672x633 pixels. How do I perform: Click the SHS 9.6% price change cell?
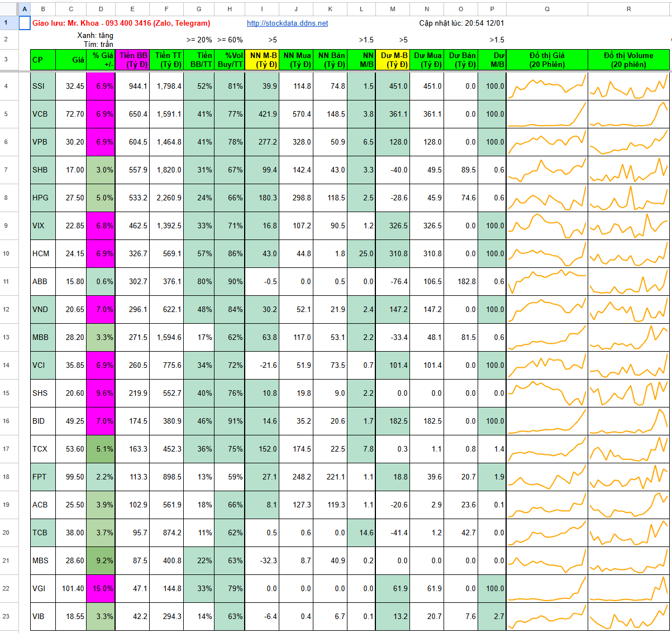(x=101, y=393)
